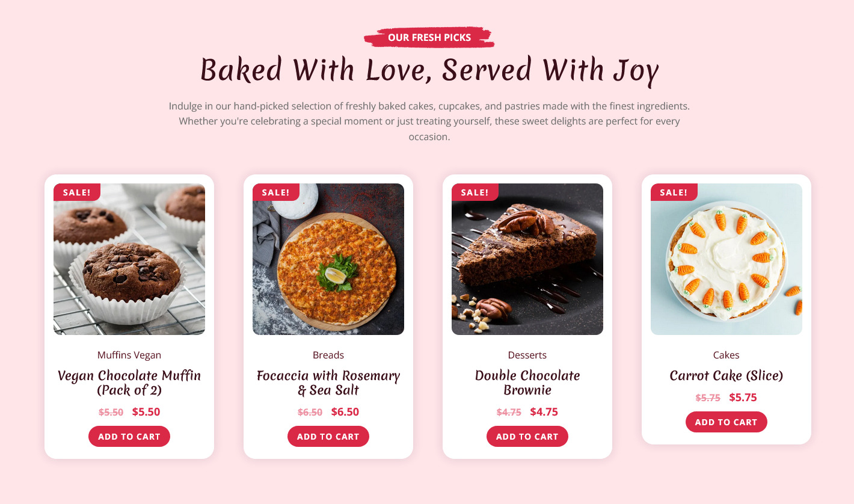Screen dimensions: 854x504
Task: Click the $4.75 brownie sale price
Action: click(x=544, y=412)
